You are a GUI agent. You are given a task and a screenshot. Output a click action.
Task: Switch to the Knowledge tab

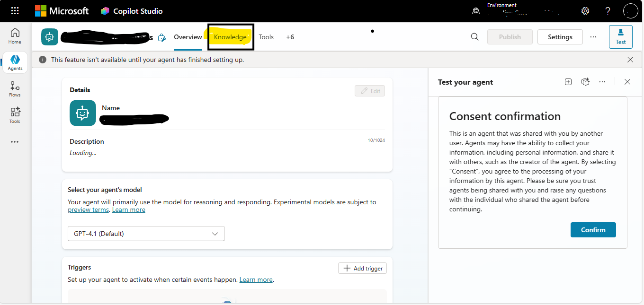pyautogui.click(x=230, y=37)
